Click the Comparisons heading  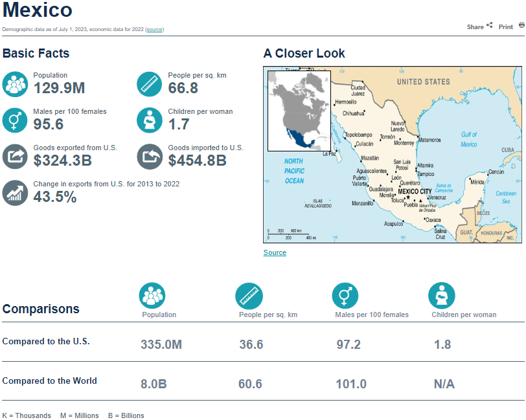[x=41, y=309]
